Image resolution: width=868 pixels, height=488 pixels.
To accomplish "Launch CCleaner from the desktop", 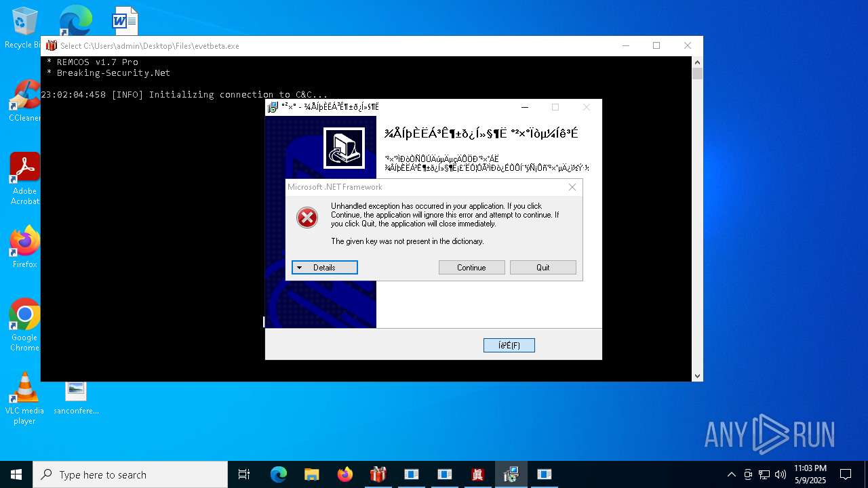I will pos(24,102).
